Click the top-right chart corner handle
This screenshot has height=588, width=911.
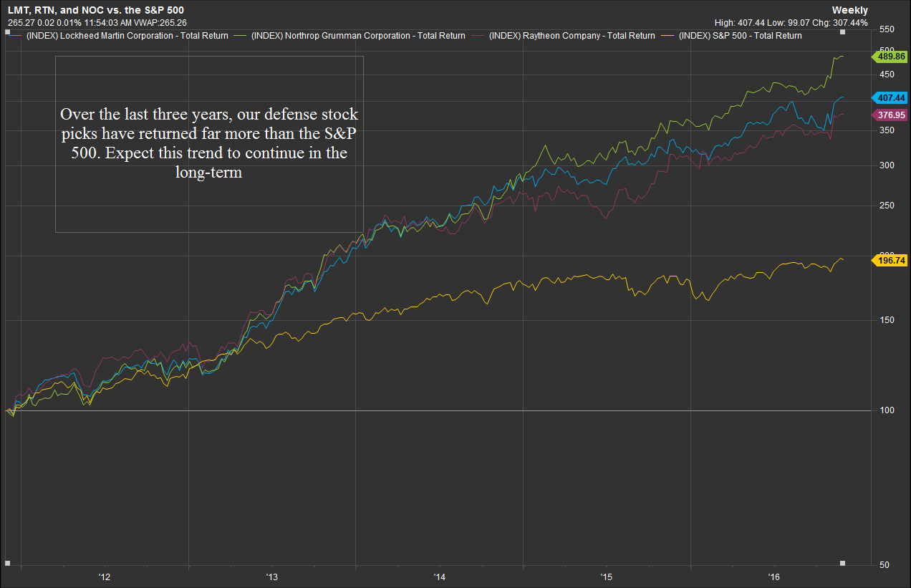[842, 32]
